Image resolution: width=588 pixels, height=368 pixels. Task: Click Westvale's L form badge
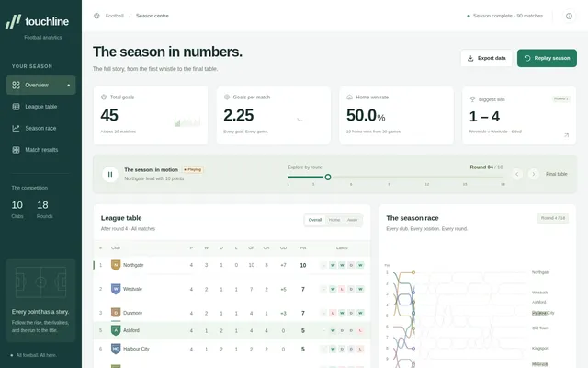pyautogui.click(x=342, y=289)
